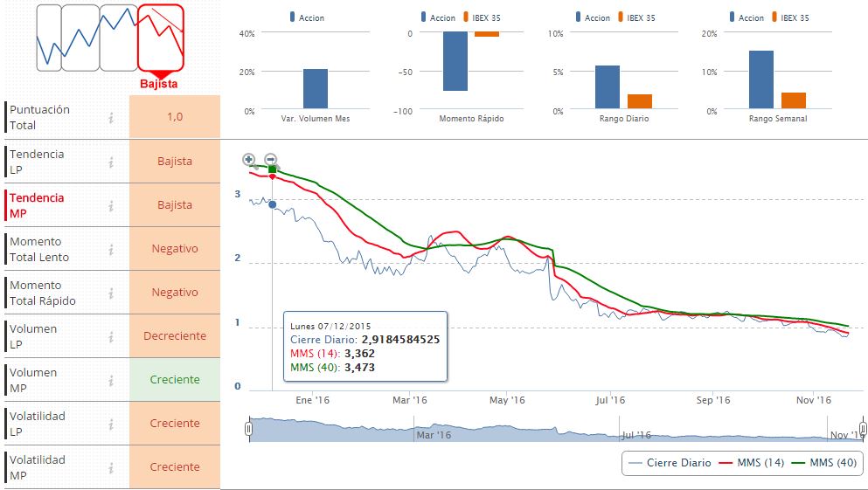Toggle the Cierre Diario series in the legend
Viewport: 868px width, 490px height.
pos(670,463)
